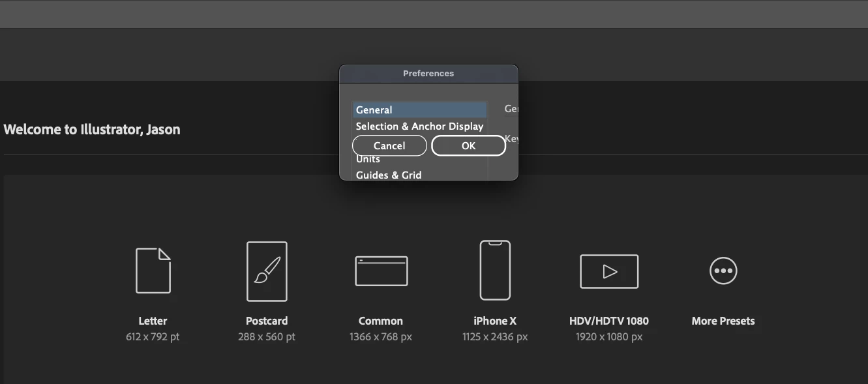Confirm Preferences with the OK button
Viewport: 868px width, 384px height.
468,146
